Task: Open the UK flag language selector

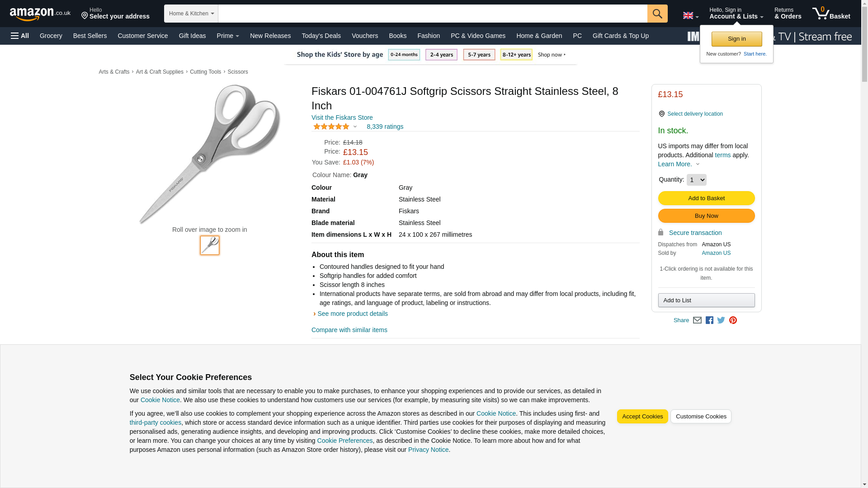Action: point(690,15)
